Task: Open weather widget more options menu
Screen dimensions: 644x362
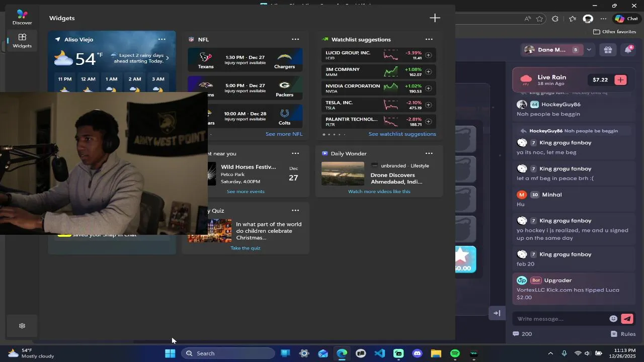Action: point(162,39)
